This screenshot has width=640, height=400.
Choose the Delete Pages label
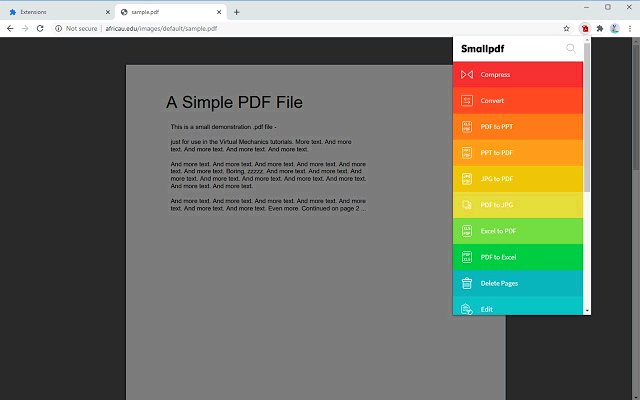coord(499,283)
